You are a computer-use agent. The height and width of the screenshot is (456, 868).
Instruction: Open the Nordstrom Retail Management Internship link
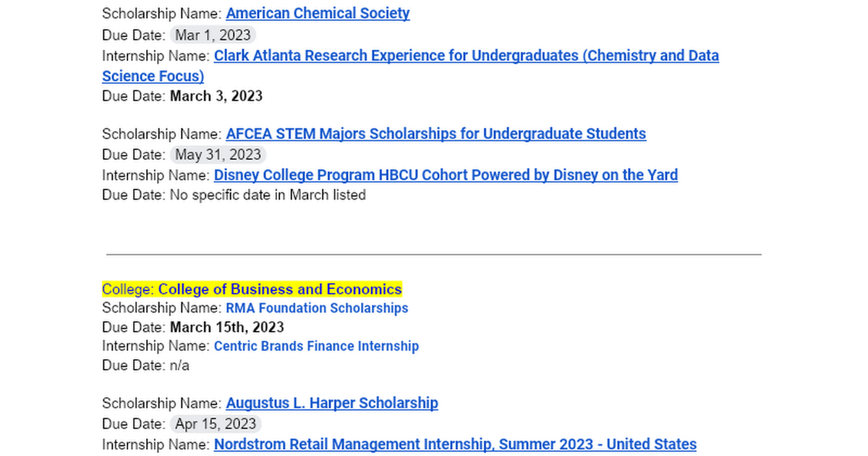point(455,444)
